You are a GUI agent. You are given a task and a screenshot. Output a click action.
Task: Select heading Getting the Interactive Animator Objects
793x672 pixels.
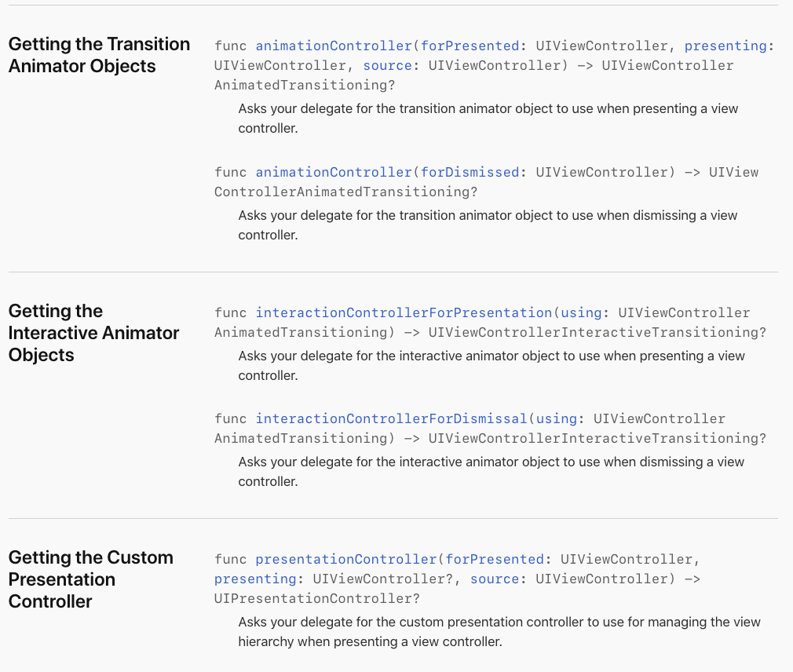click(93, 333)
